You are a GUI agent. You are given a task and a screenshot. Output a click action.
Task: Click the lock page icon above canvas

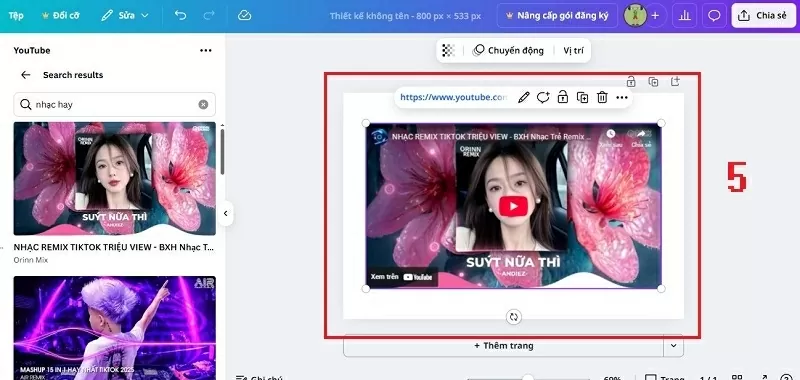[x=631, y=82]
